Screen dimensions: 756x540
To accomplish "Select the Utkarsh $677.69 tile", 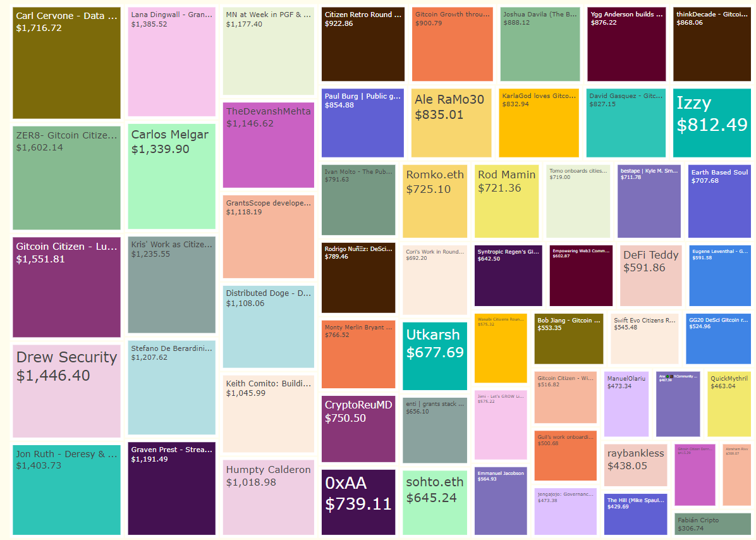I will click(435, 356).
